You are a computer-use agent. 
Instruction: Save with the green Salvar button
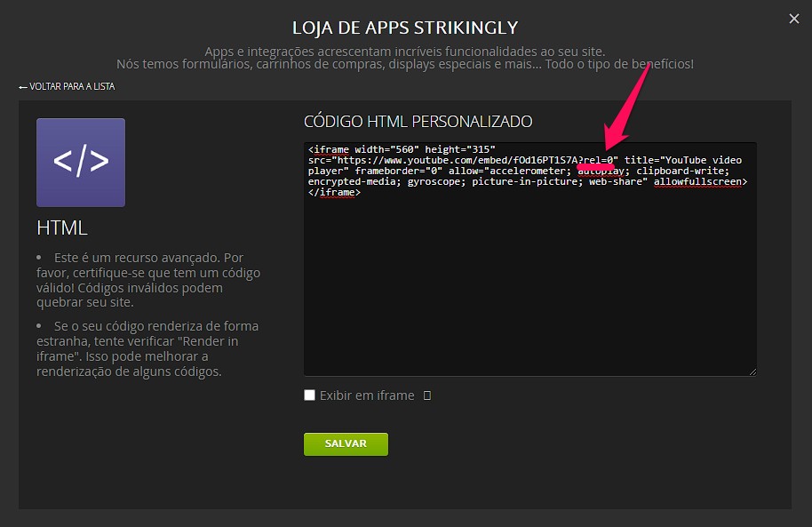click(x=346, y=444)
